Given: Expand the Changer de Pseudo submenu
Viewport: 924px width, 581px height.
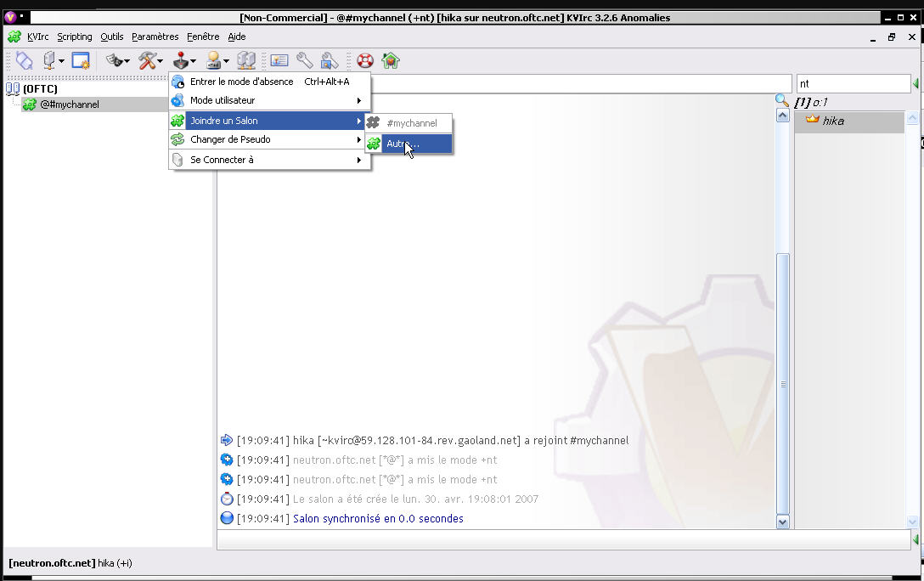Looking at the screenshot, I should click(270, 139).
